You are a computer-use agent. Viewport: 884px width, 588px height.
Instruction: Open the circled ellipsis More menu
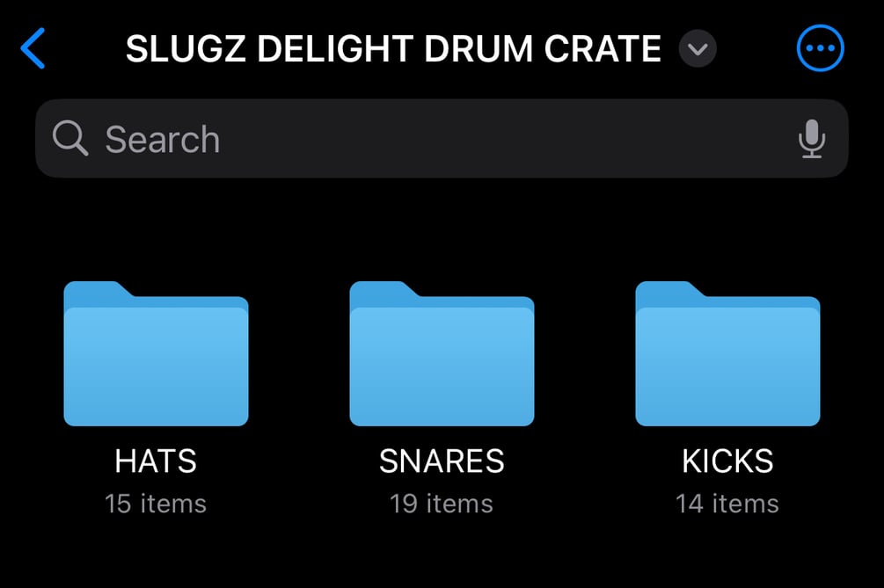[x=820, y=49]
